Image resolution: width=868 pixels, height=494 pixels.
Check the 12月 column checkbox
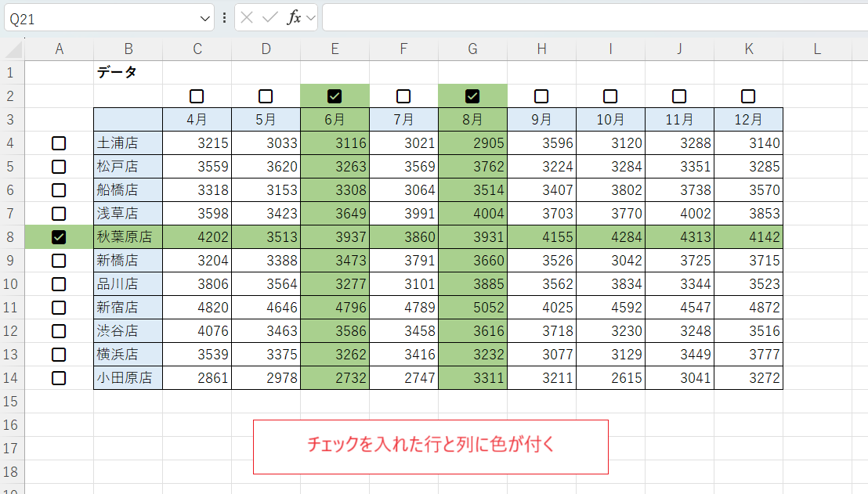point(748,96)
